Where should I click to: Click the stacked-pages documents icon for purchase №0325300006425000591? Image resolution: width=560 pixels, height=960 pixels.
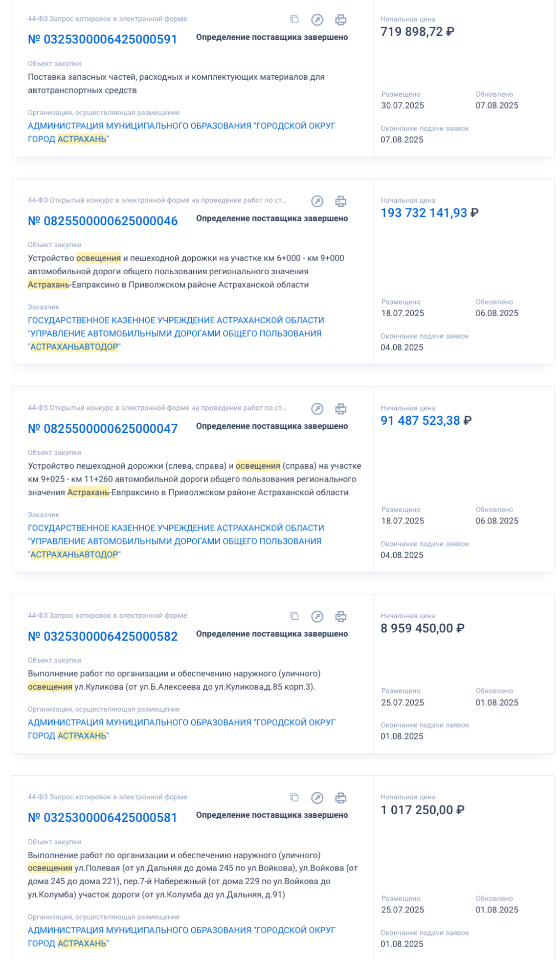click(294, 19)
